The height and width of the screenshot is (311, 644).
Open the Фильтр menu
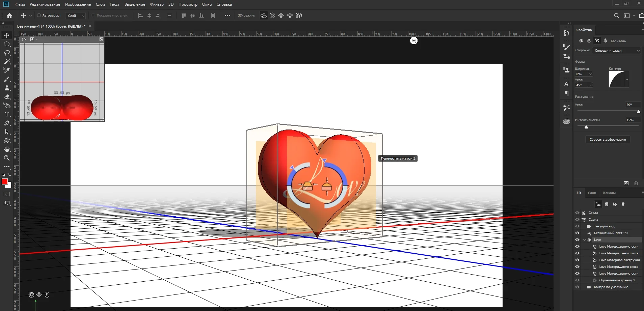pyautogui.click(x=157, y=4)
